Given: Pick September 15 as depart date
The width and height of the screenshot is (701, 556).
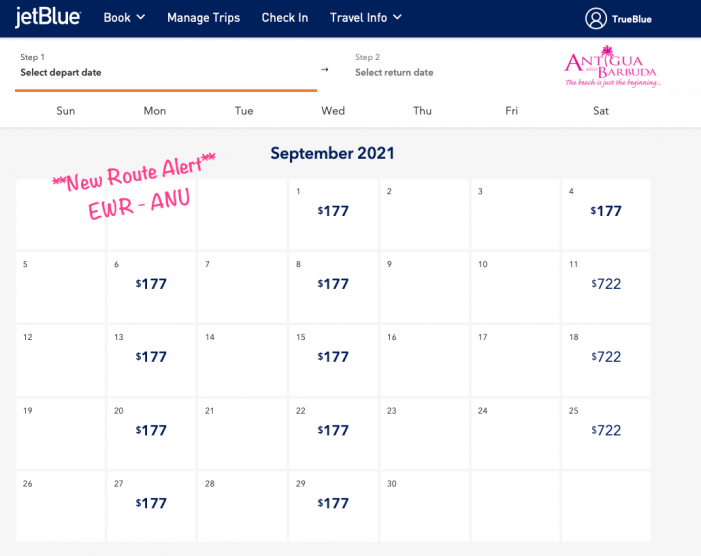Looking at the screenshot, I should 333,358.
